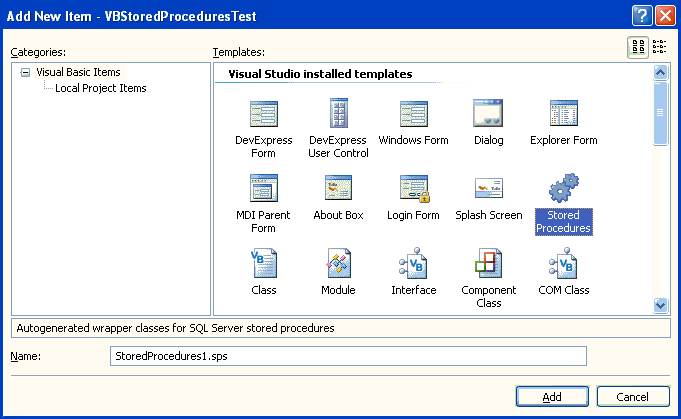Screen dimensions: 681x419
Task: Click the templates scrollbar down arrow
Action: (x=660, y=305)
